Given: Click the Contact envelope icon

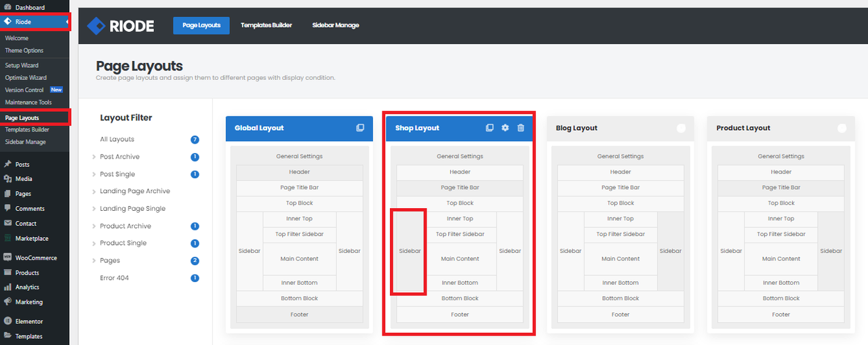Looking at the screenshot, I should coord(7,223).
